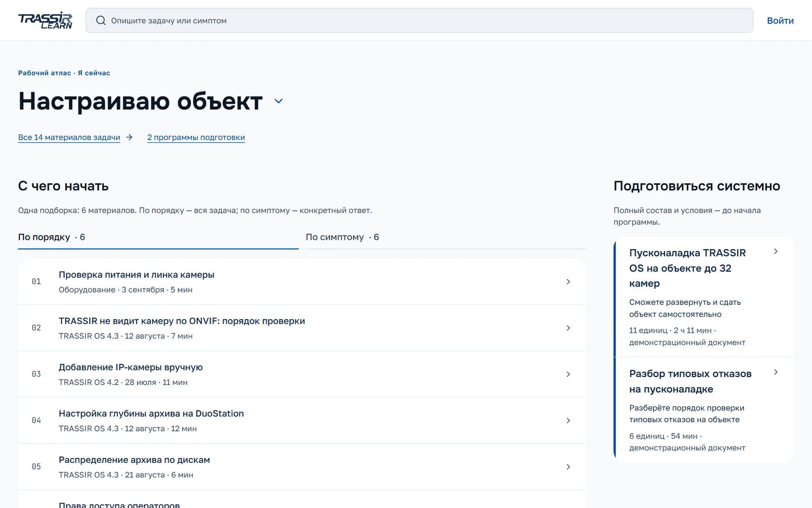Viewport: 812px width, 508px height.
Task: Click the search magnifier icon
Action: coord(101,20)
